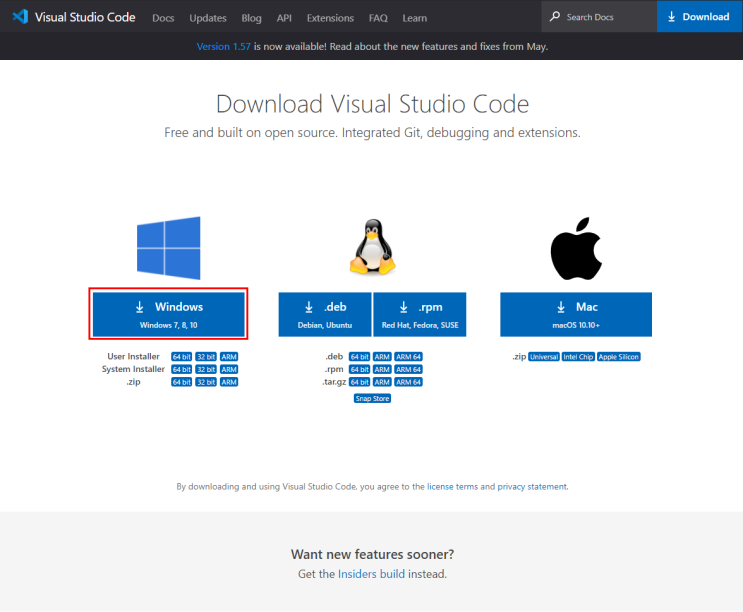Image resolution: width=743 pixels, height=612 pixels.
Task: Select User Installer ARM
Action: coord(229,357)
